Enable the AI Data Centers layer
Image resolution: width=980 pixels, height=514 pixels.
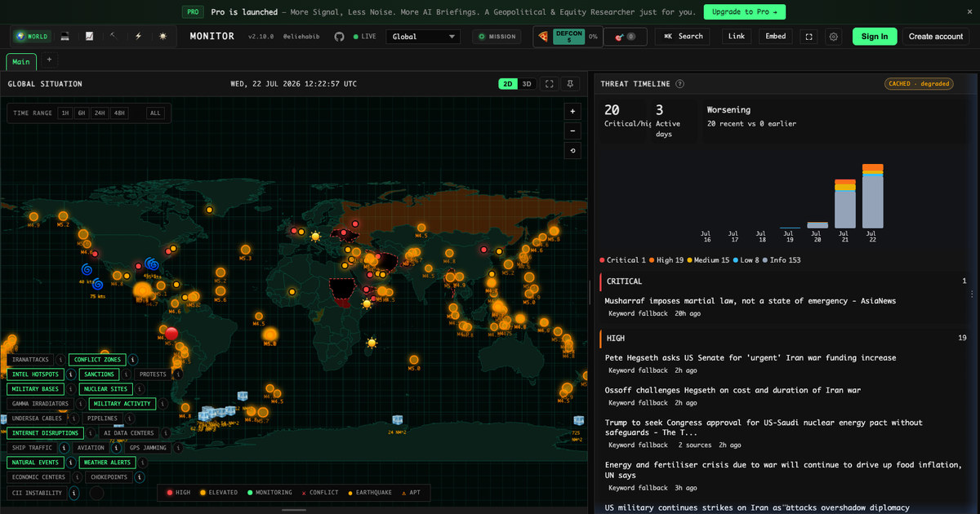[129, 433]
